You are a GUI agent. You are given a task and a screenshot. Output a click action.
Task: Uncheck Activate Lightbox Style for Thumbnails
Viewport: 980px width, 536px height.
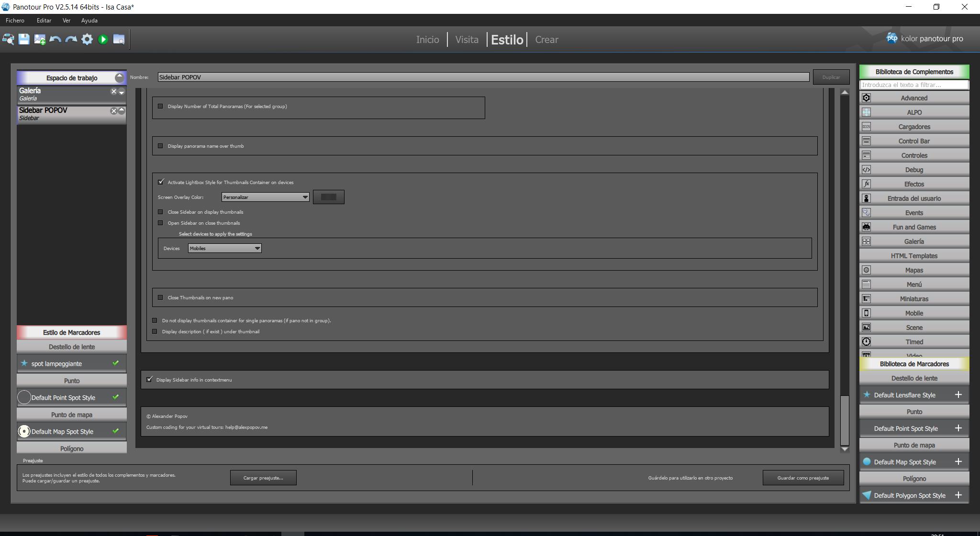pyautogui.click(x=161, y=182)
